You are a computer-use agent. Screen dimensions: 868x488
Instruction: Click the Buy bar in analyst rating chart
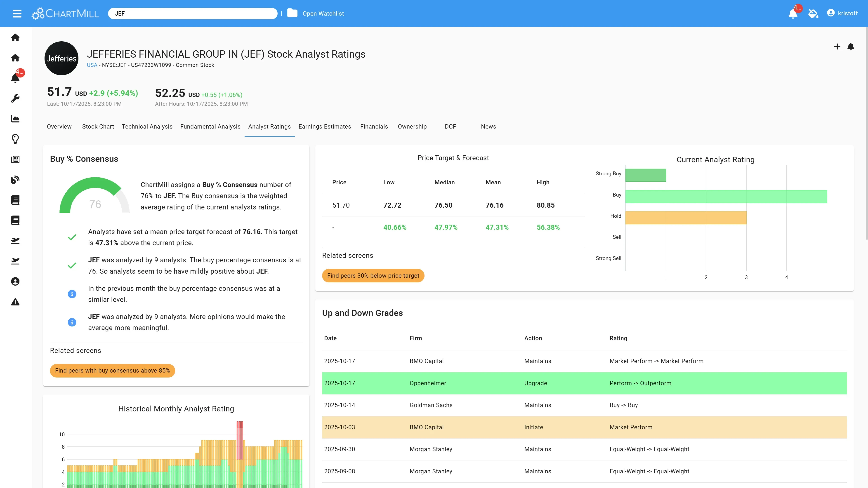click(x=726, y=196)
